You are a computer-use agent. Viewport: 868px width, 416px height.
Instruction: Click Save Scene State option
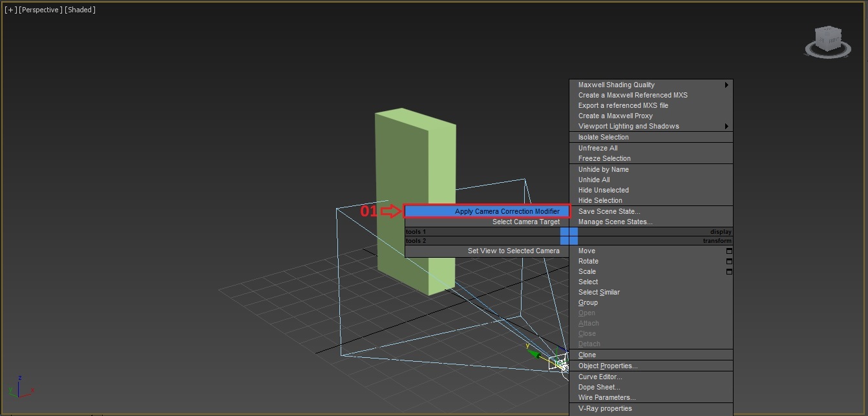(x=609, y=211)
